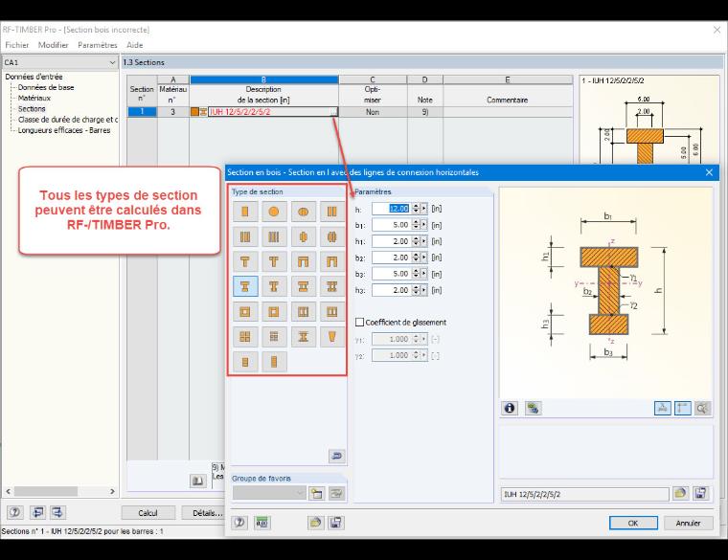Open the Aide menu
This screenshot has height=560, width=728.
(x=135, y=45)
